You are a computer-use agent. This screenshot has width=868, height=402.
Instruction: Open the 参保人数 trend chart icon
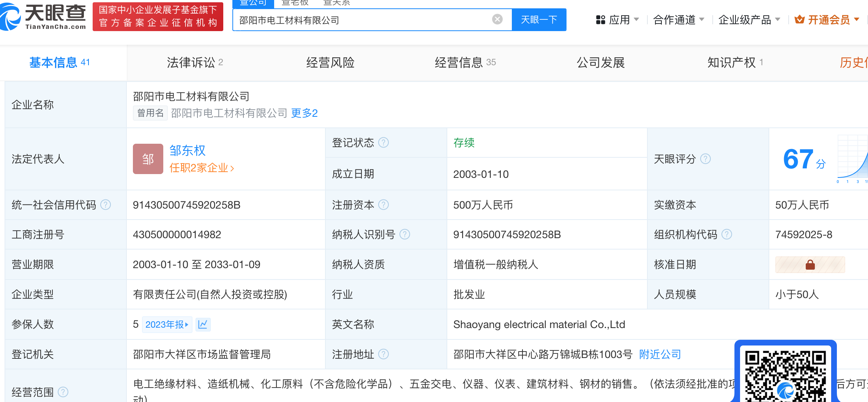click(203, 325)
